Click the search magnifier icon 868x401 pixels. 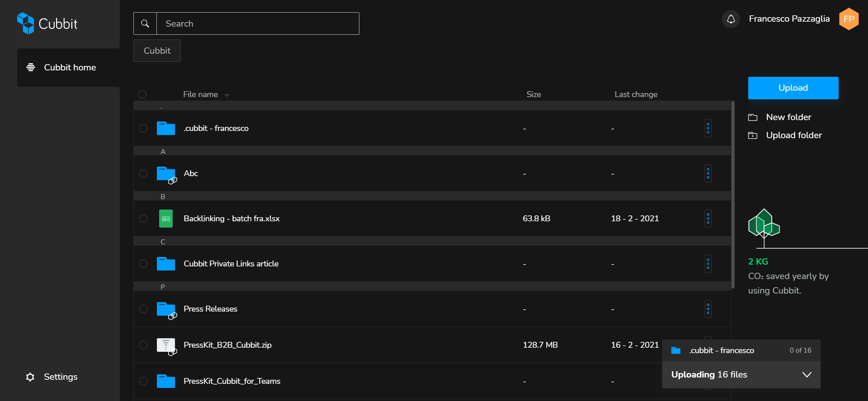[x=145, y=23]
